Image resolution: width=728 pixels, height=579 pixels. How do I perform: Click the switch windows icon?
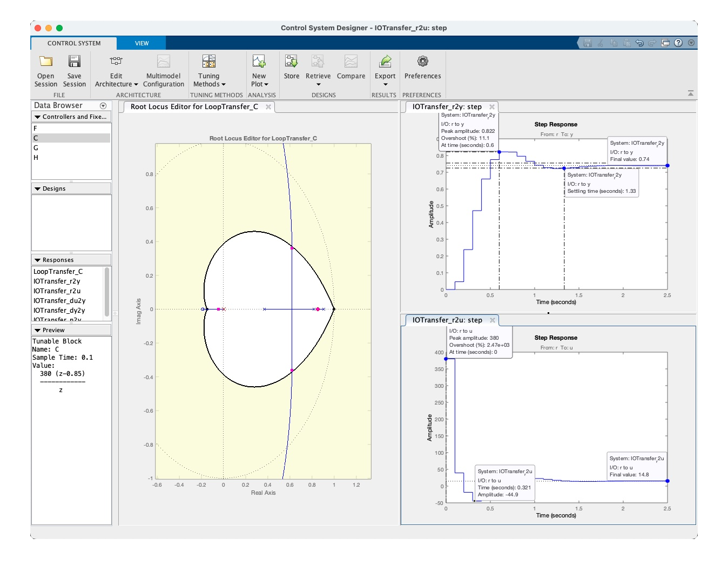(x=665, y=43)
